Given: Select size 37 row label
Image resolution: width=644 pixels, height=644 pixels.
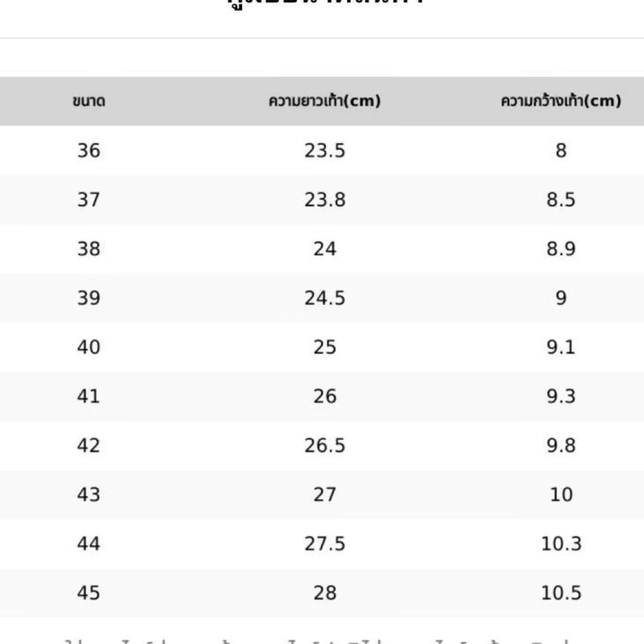Looking at the screenshot, I should (89, 199).
